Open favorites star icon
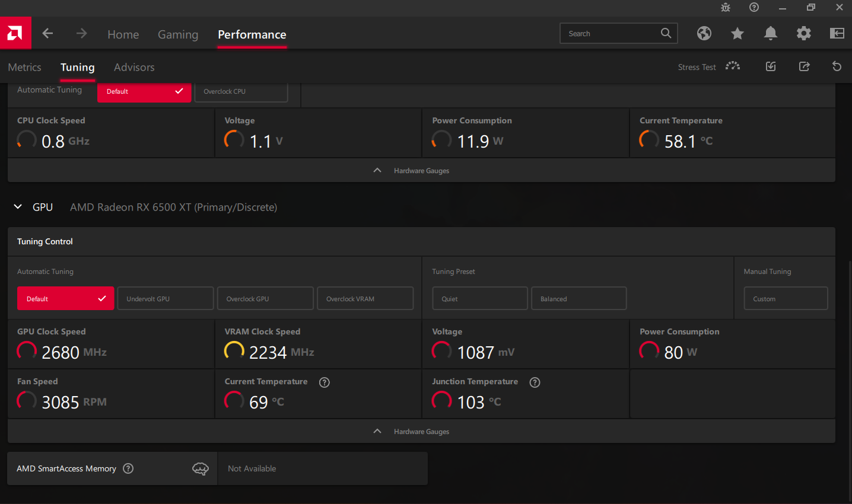The height and width of the screenshot is (504, 852). pos(737,33)
